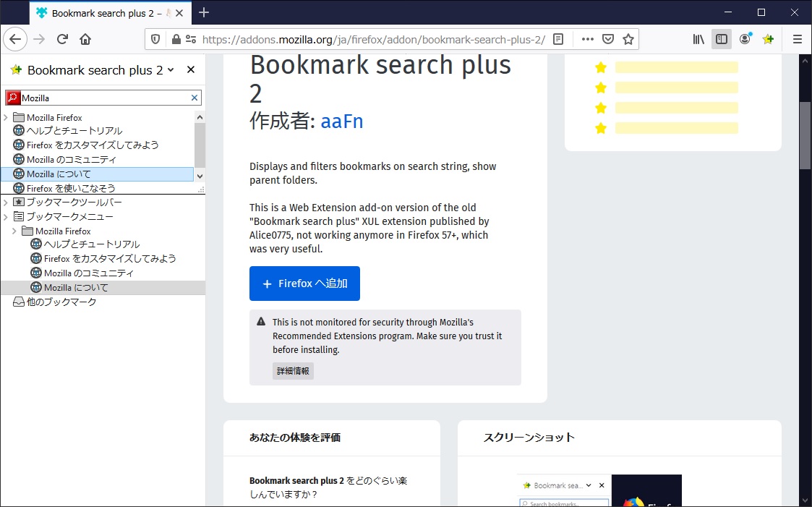Collapse the Mozilla Firefox folder in tree

[x=14, y=231]
